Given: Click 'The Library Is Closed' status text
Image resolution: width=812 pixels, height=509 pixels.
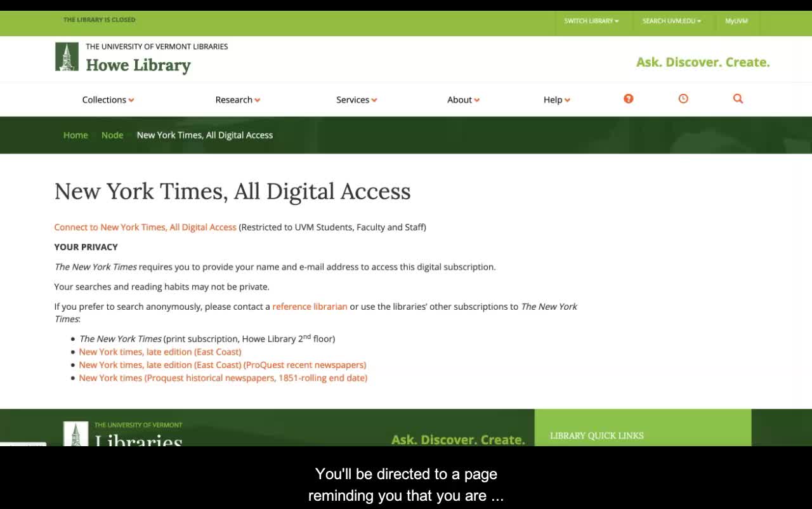Looking at the screenshot, I should (x=100, y=20).
